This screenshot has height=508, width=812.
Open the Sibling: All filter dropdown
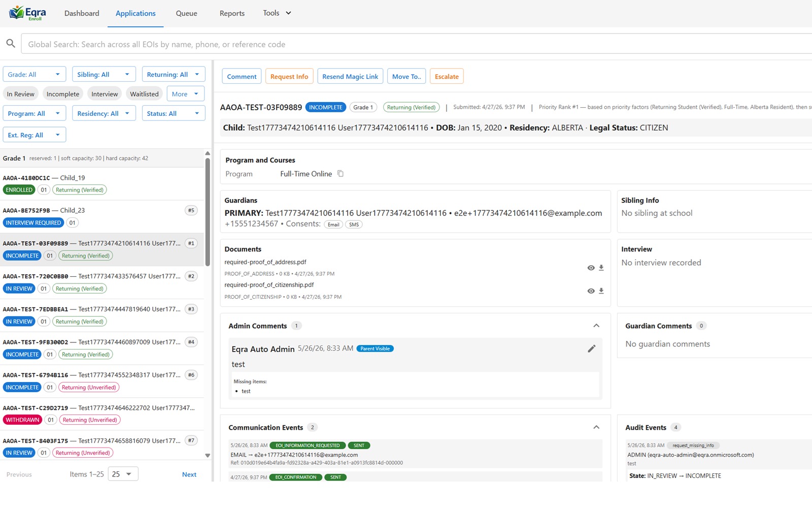pos(104,74)
